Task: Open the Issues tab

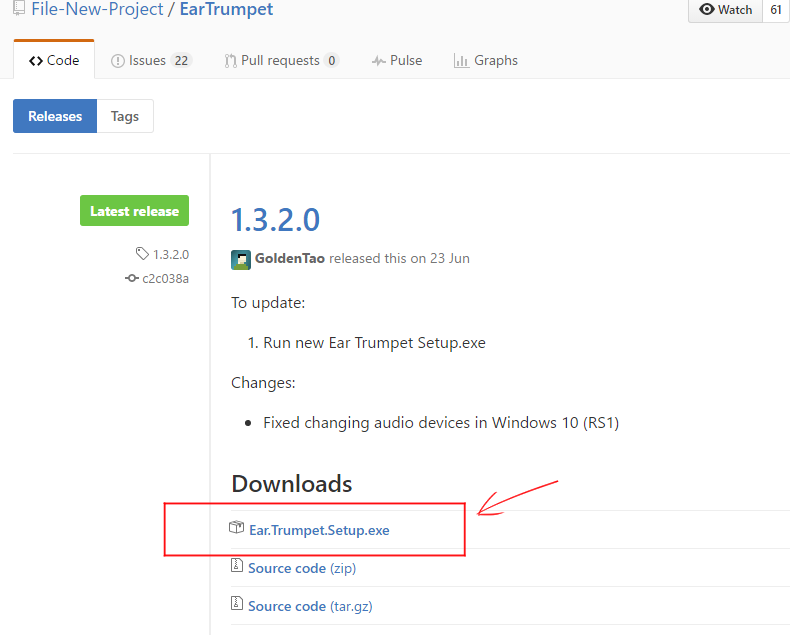Action: [151, 60]
